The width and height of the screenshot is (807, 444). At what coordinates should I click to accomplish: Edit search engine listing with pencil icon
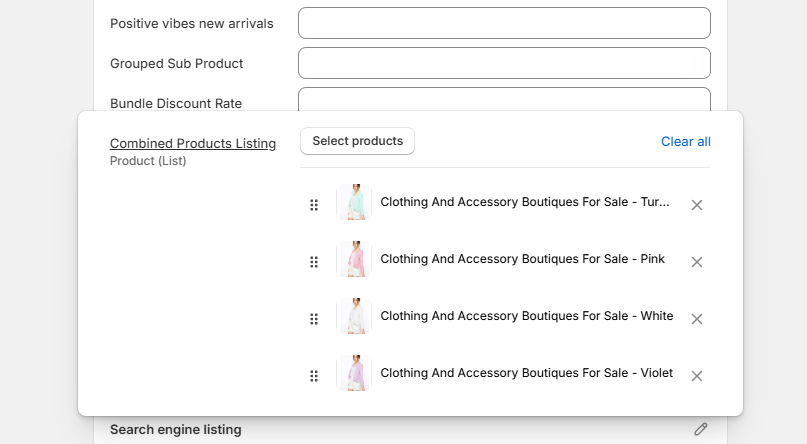click(x=700, y=429)
